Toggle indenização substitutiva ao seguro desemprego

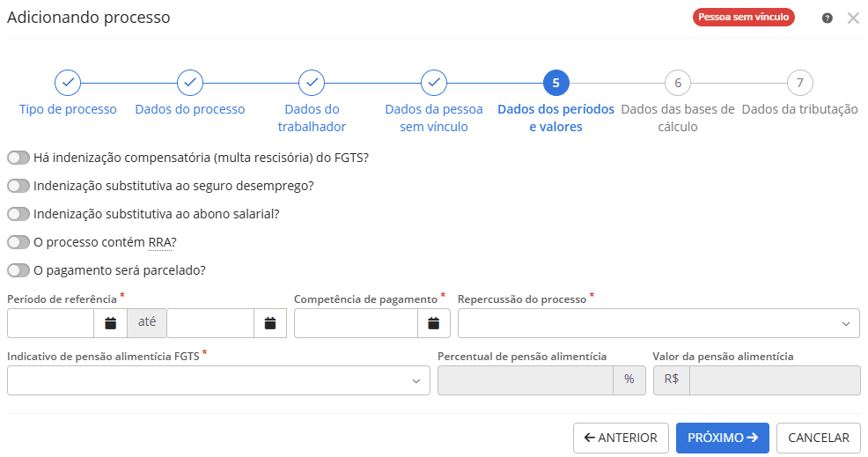(18, 187)
